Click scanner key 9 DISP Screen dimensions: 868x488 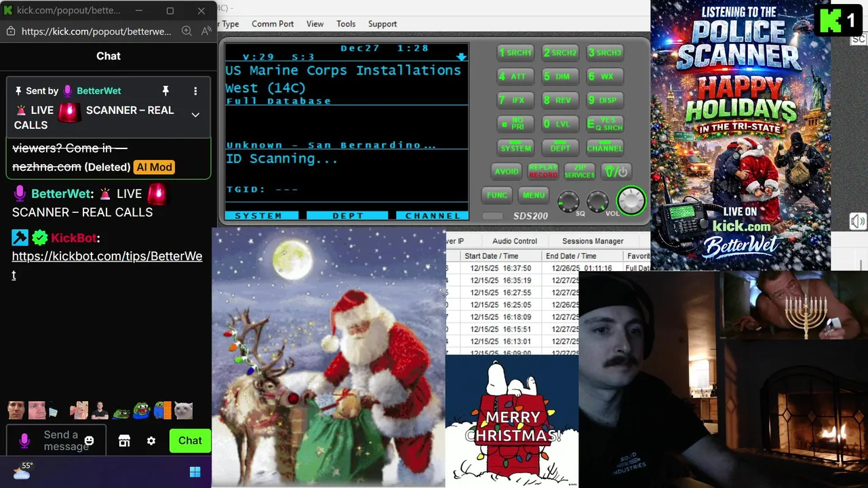pyautogui.click(x=604, y=100)
